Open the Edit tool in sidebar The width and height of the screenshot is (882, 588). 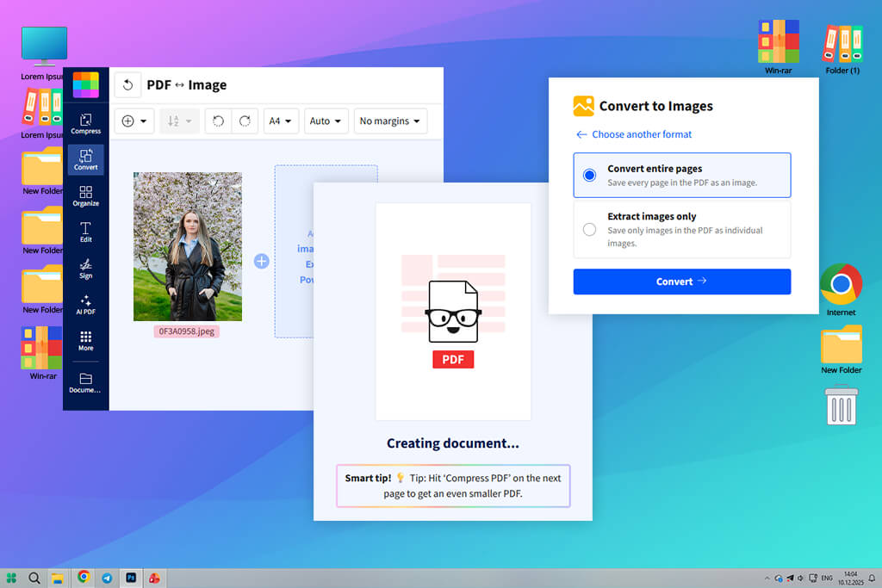85,232
